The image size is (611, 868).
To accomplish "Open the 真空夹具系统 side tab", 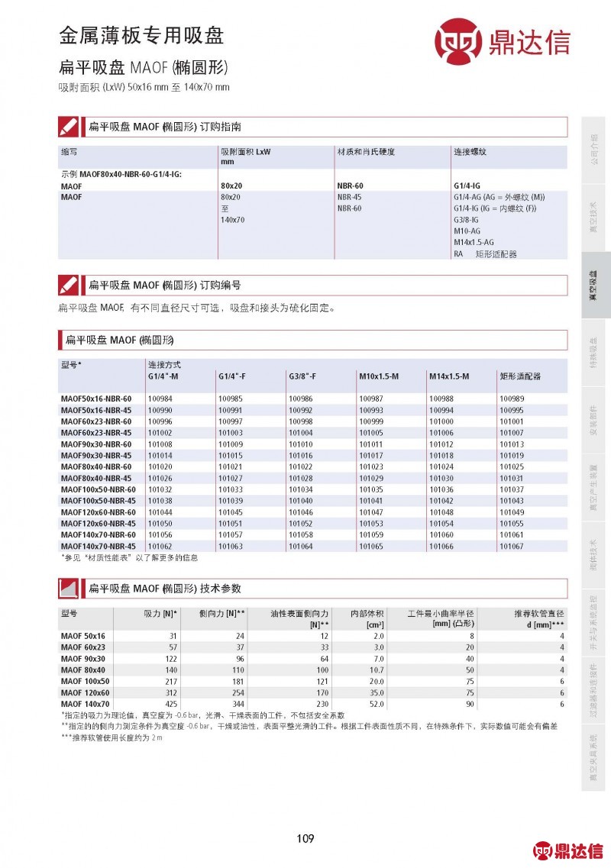I will [593, 758].
